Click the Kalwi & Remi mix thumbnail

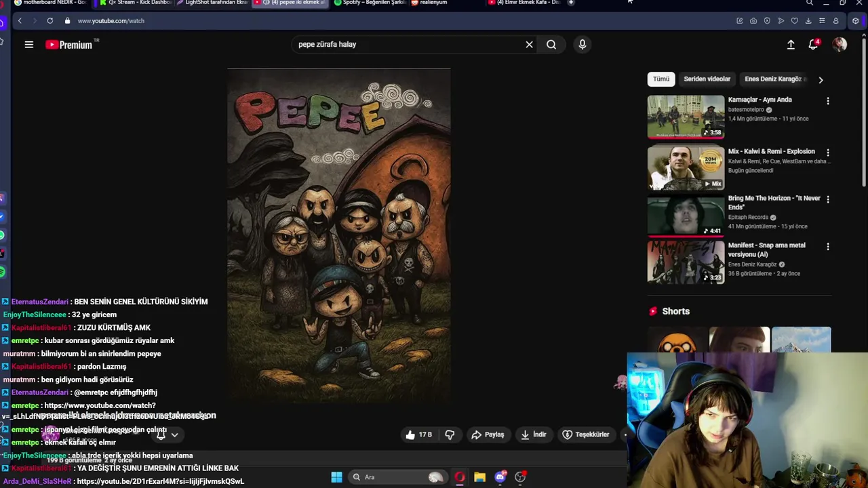pos(686,167)
